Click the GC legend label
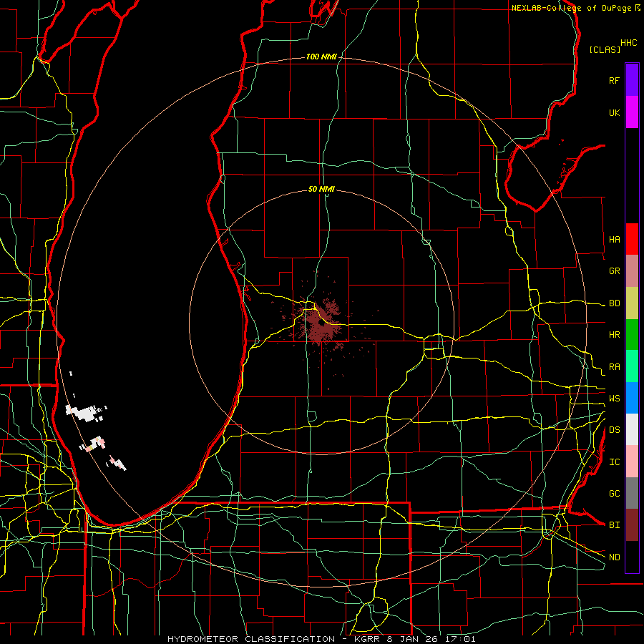Screen dimensions: 644x644 pyautogui.click(x=614, y=494)
